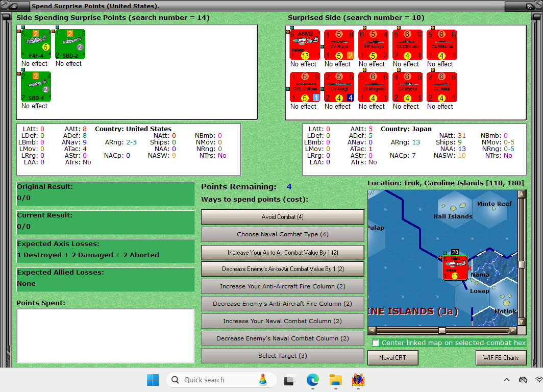Viewport: 543px width, 392px height.
Task: Click the Quick search taskbar field
Action: click(x=221, y=380)
